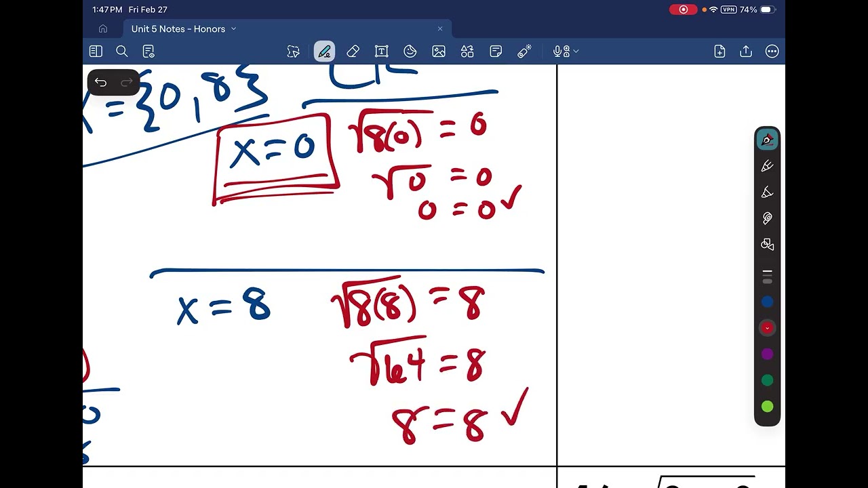Open the page view options icon
Image resolution: width=868 pixels, height=488 pixels.
149,52
